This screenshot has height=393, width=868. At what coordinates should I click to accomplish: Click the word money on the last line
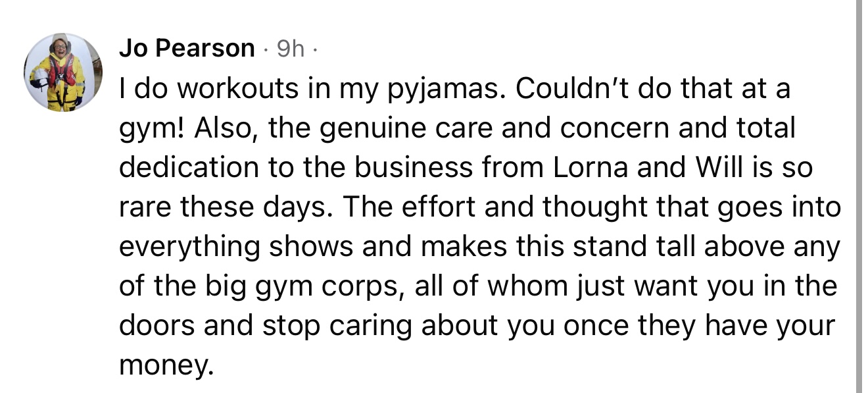[165, 365]
